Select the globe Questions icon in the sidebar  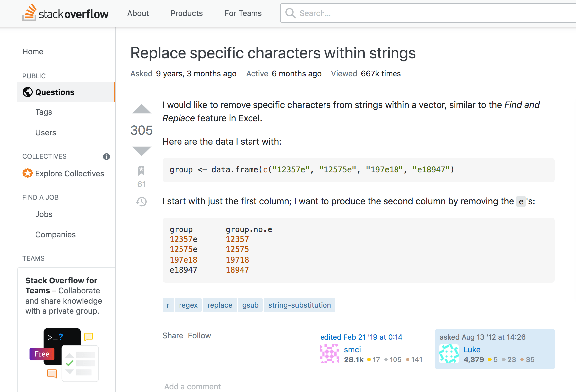click(28, 92)
